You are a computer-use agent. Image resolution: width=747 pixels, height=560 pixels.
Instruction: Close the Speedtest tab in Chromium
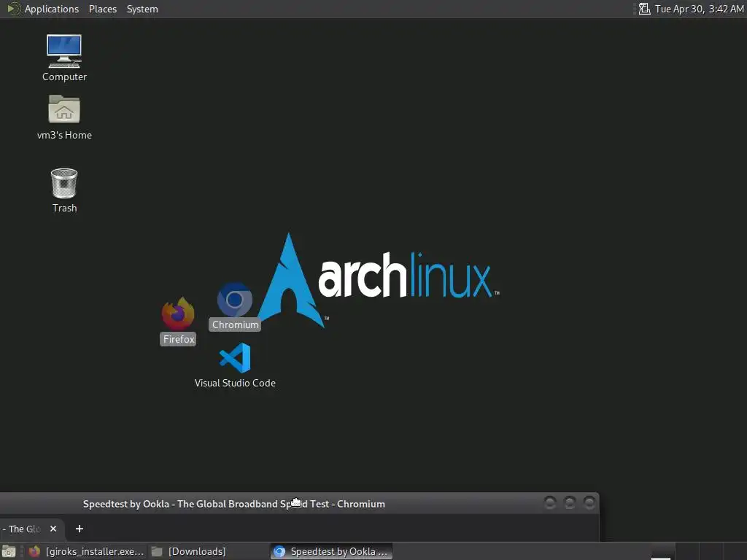pyautogui.click(x=53, y=529)
